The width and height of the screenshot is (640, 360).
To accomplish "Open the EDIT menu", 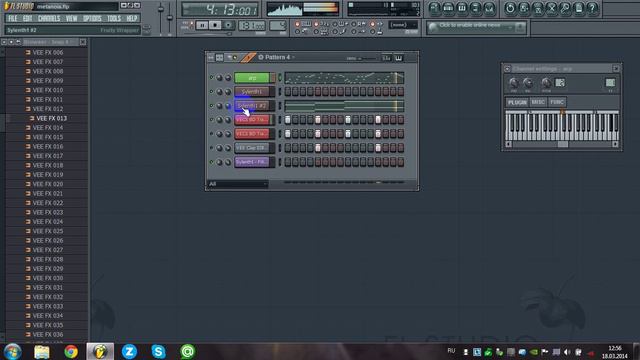I will click(27, 18).
